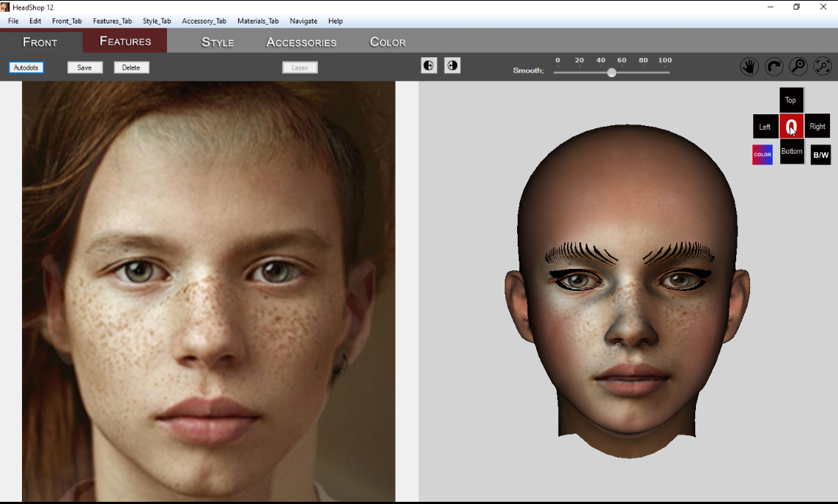Click the Autodots button

coord(26,67)
